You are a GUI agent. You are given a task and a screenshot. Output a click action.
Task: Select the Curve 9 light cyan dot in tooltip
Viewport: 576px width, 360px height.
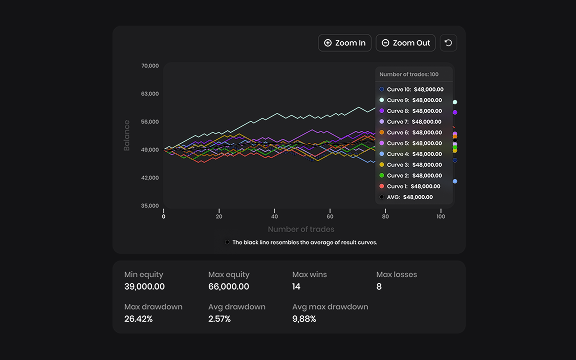pos(382,100)
